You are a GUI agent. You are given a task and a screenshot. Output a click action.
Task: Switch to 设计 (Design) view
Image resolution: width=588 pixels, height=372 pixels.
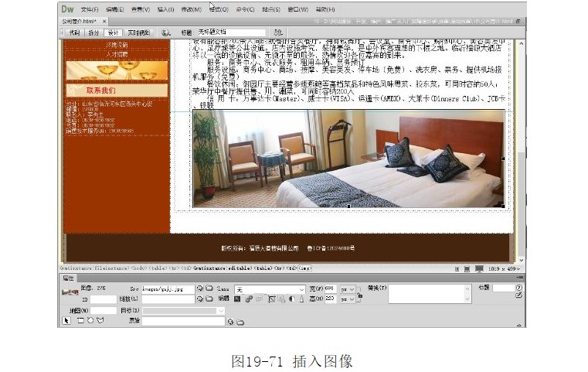[114, 33]
